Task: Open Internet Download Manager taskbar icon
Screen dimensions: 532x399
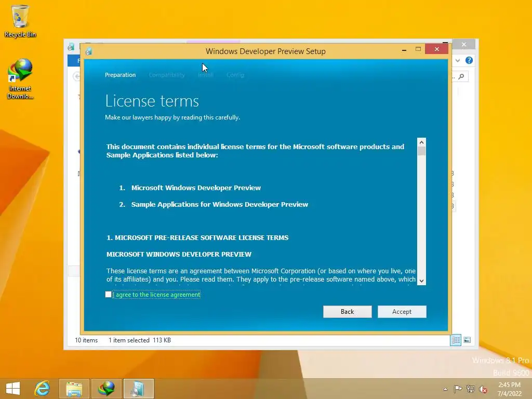Action: pyautogui.click(x=106, y=389)
